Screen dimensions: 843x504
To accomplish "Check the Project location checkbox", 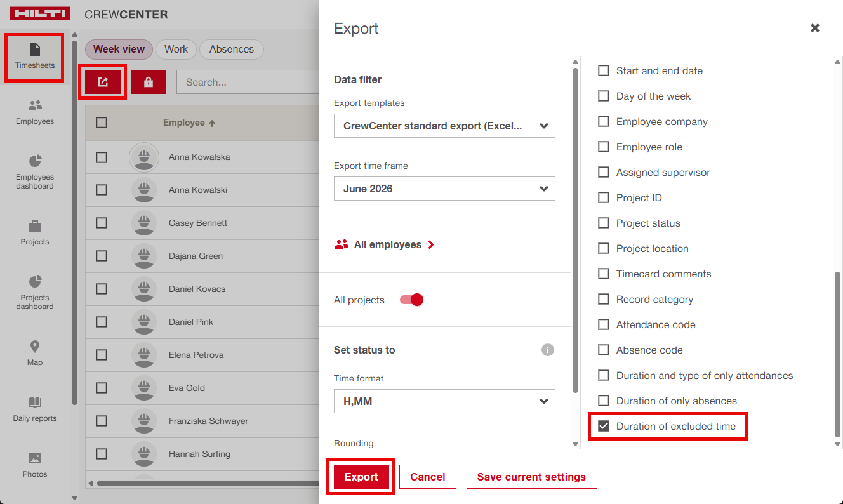I will (604, 248).
